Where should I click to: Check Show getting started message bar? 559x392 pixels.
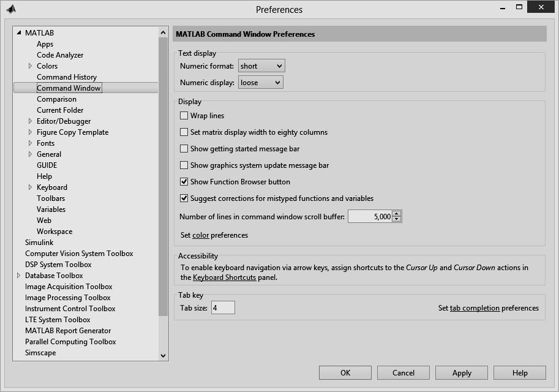(184, 148)
